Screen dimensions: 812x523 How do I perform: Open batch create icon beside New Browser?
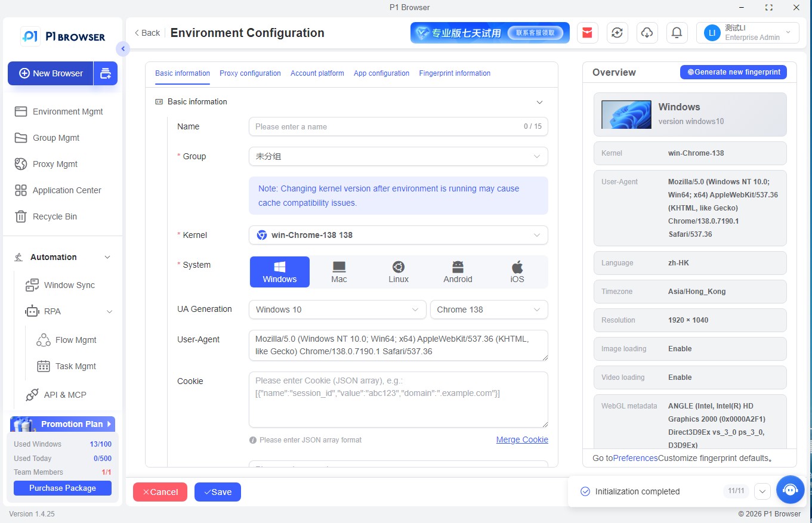coord(106,73)
